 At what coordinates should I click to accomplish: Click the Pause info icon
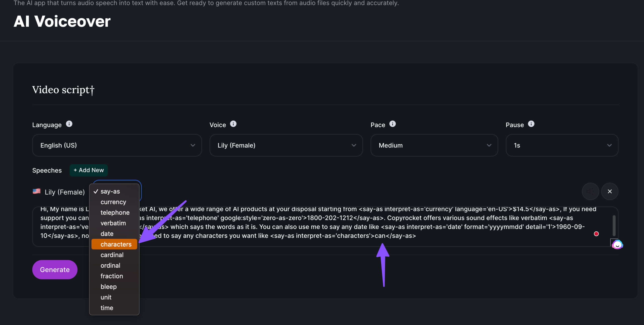pos(531,124)
